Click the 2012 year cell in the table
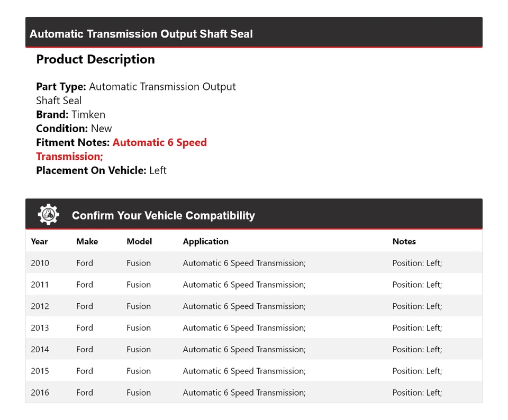508x420 pixels. [x=40, y=306]
